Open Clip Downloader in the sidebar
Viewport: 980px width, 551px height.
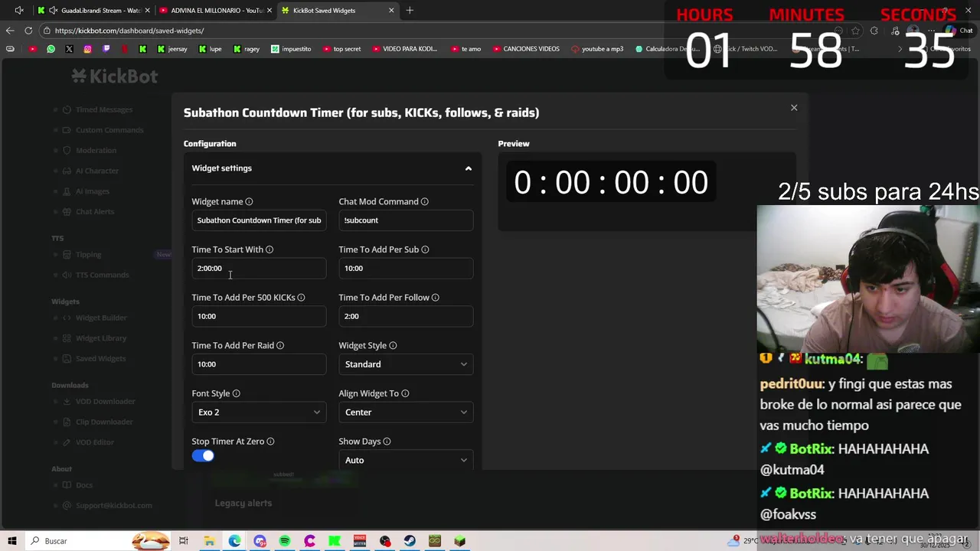[104, 422]
